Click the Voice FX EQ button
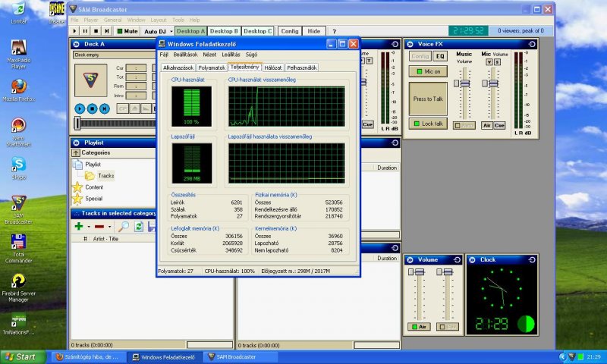The width and height of the screenshot is (607, 364). (x=440, y=56)
